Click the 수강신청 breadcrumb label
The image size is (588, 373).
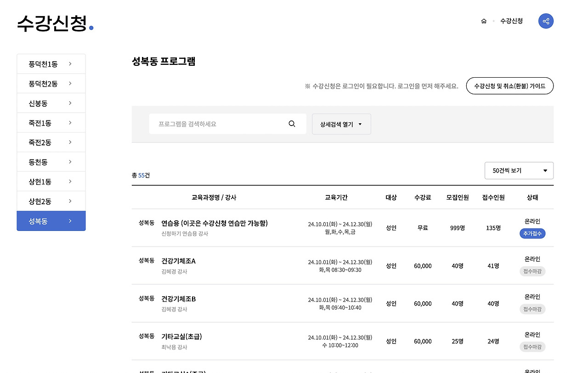(511, 21)
